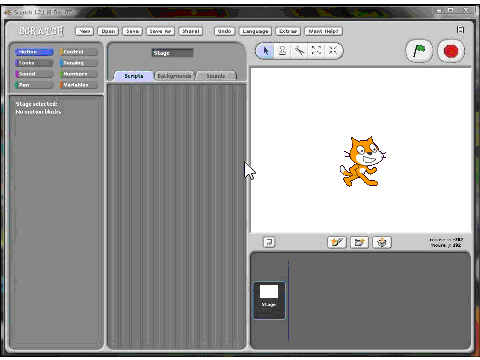
Task: Maximize the Scratch window
Action: click(450, 10)
